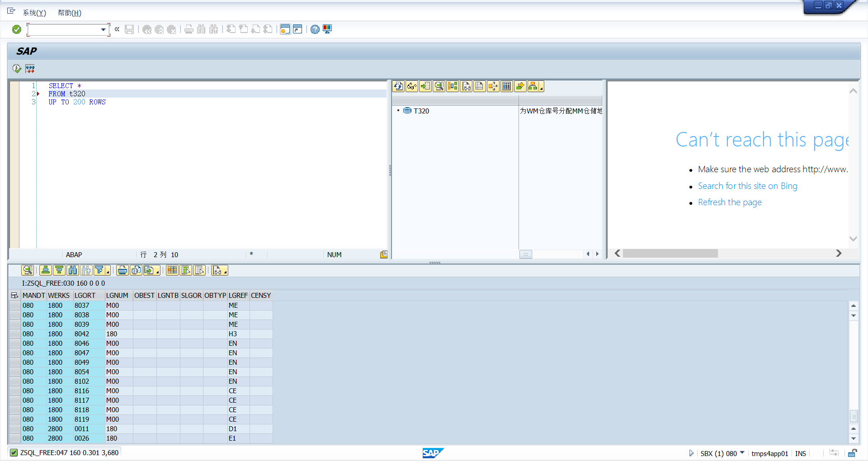Click the select-all icon at grid corner
The height and width of the screenshot is (461, 868).
pyautogui.click(x=14, y=296)
